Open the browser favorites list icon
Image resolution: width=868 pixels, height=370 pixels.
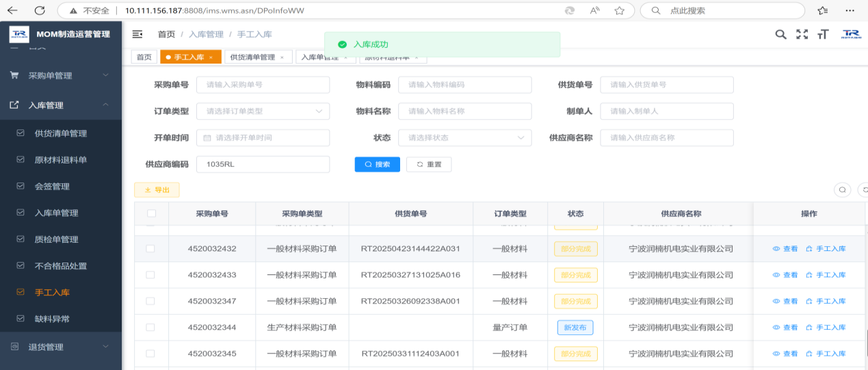click(823, 10)
